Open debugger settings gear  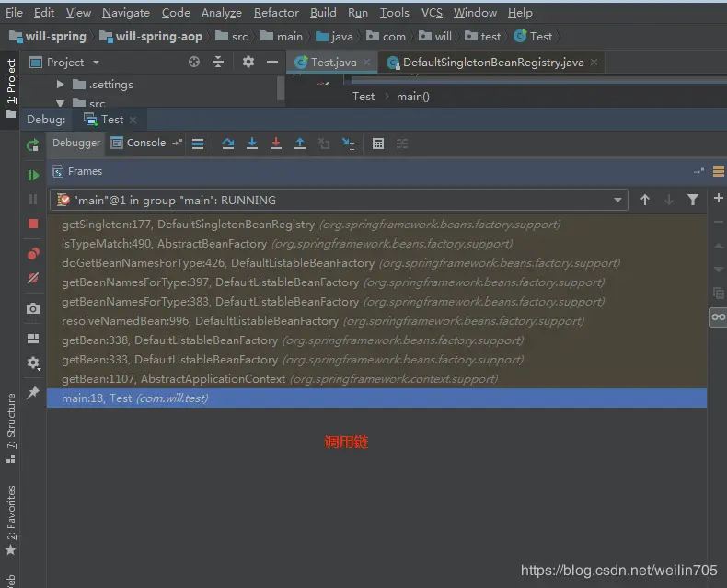33,363
